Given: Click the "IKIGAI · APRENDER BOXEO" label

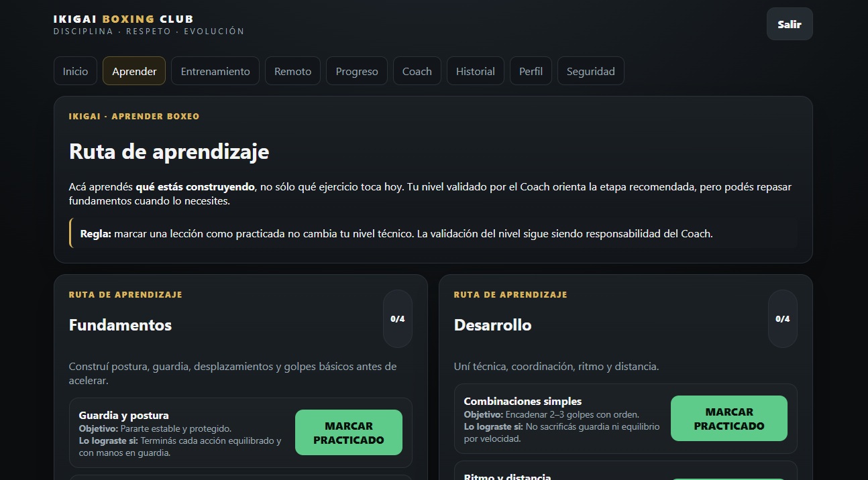Looking at the screenshot, I should (x=134, y=117).
